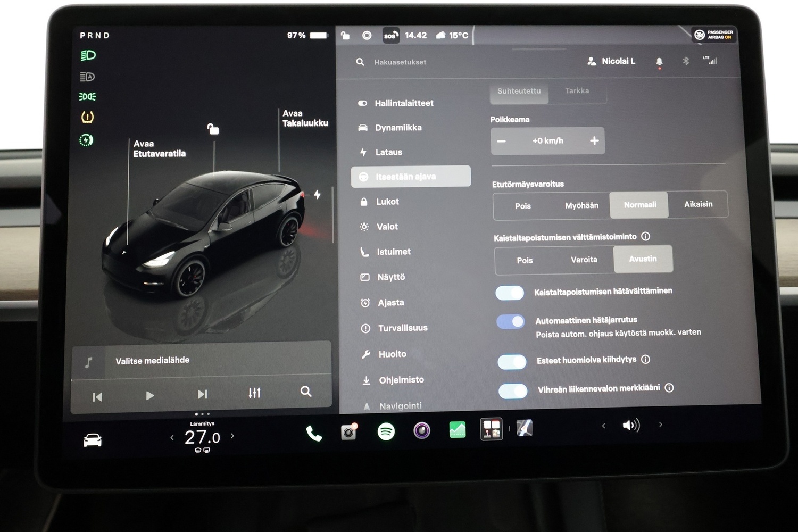
Task: Tap info icon beside Esteet huomioiva kiihdytys
Action: [645, 359]
